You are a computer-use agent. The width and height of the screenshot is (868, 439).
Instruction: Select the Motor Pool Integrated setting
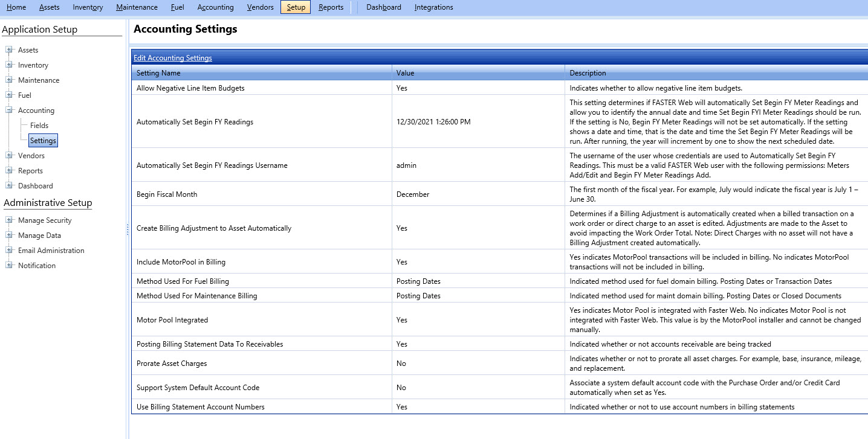click(x=172, y=319)
